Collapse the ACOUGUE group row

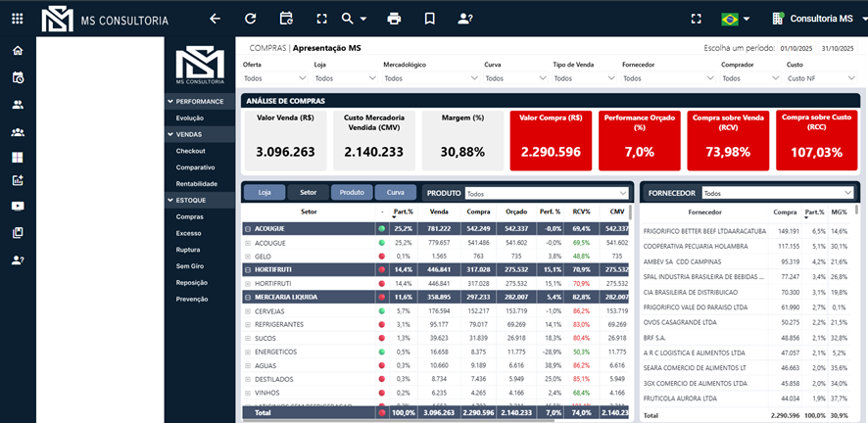(248, 228)
